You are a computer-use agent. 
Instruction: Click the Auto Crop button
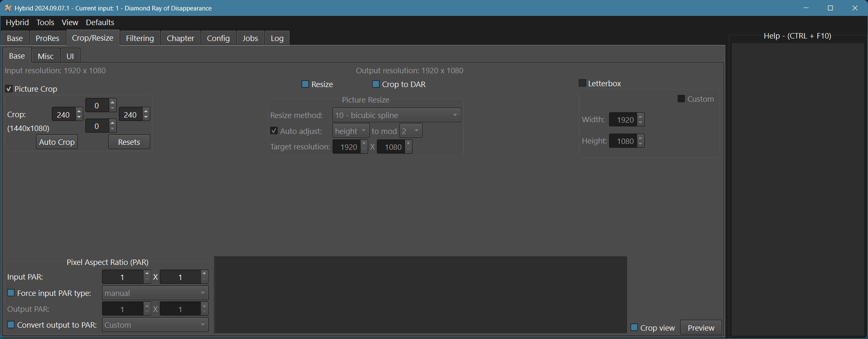(x=56, y=142)
